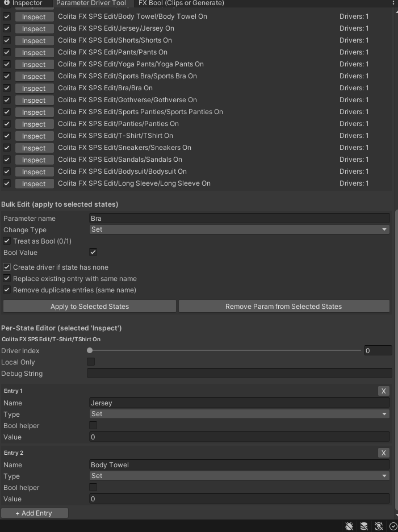Click Entry 2 Name field with Body Towel
398x532 pixels.
coord(239,465)
